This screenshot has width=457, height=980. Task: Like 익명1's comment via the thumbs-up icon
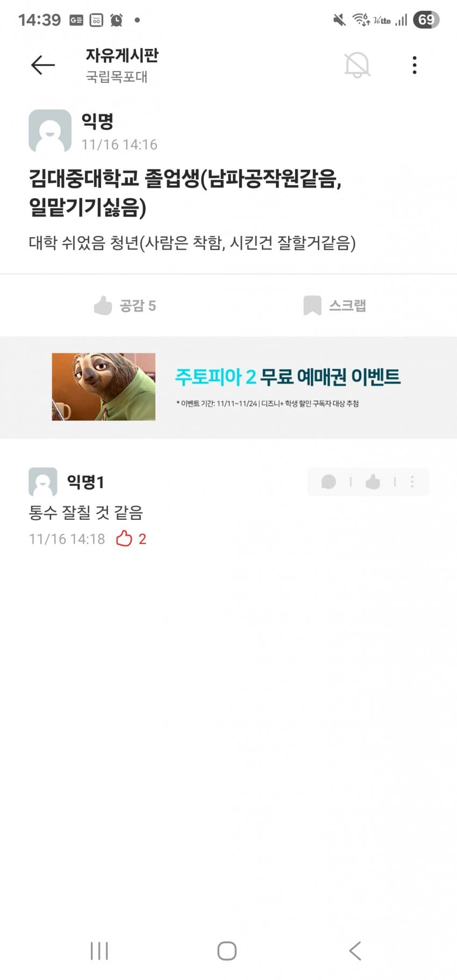coord(373,482)
